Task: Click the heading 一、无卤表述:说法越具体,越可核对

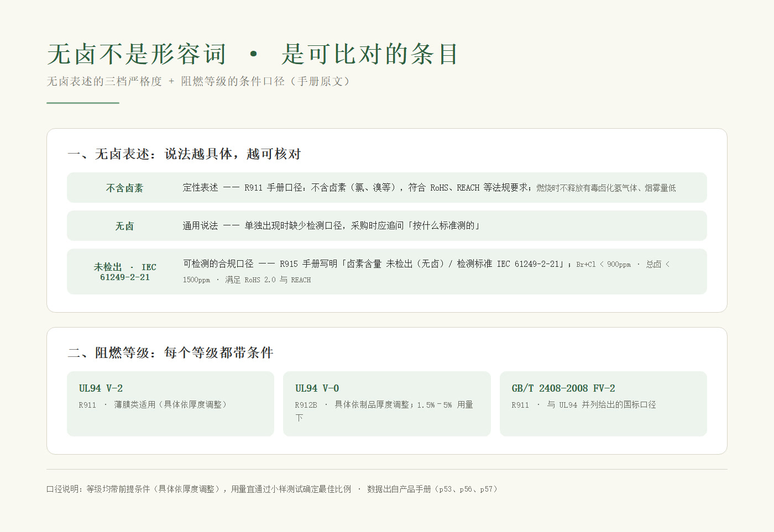Action: [184, 154]
